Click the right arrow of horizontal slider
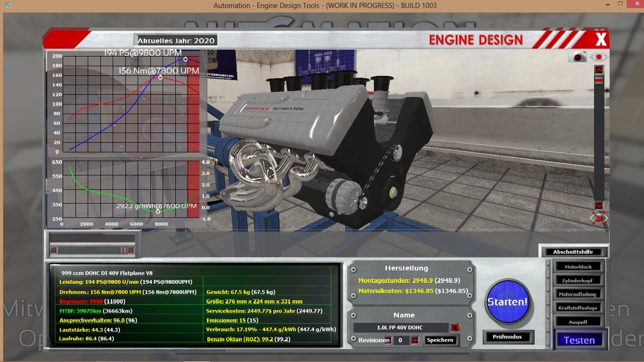The image size is (644, 362). 131,250
